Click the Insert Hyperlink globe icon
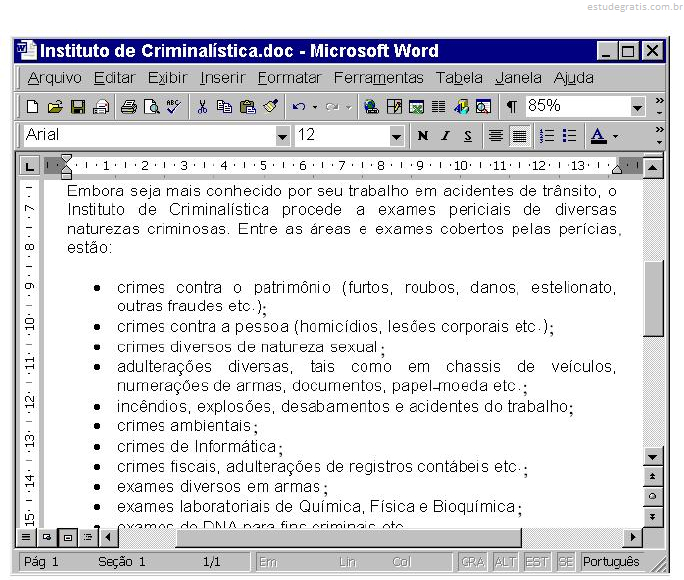684x580 pixels. click(x=371, y=107)
